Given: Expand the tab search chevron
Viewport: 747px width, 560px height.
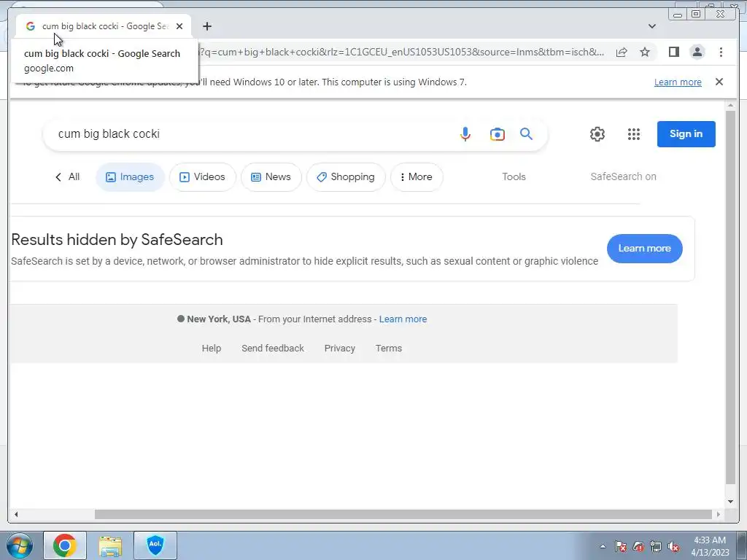Looking at the screenshot, I should pyautogui.click(x=651, y=26).
